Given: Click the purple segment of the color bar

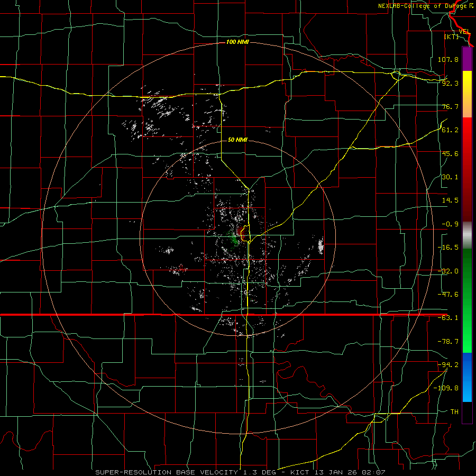Looking at the screenshot, I should (467, 59).
